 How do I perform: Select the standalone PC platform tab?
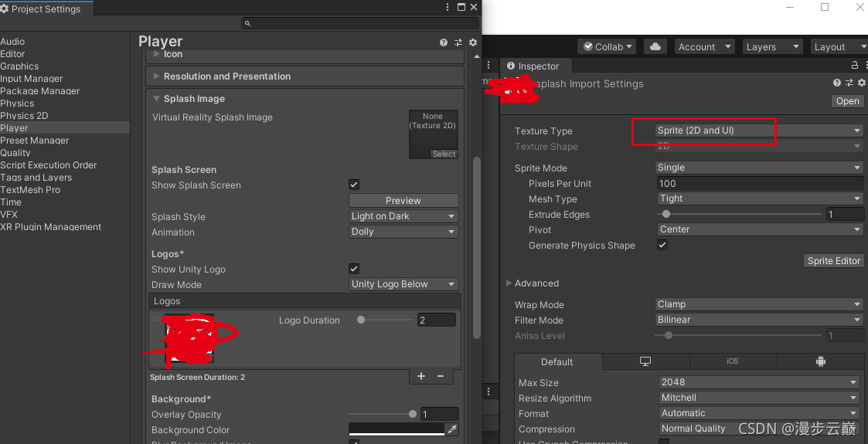point(645,361)
